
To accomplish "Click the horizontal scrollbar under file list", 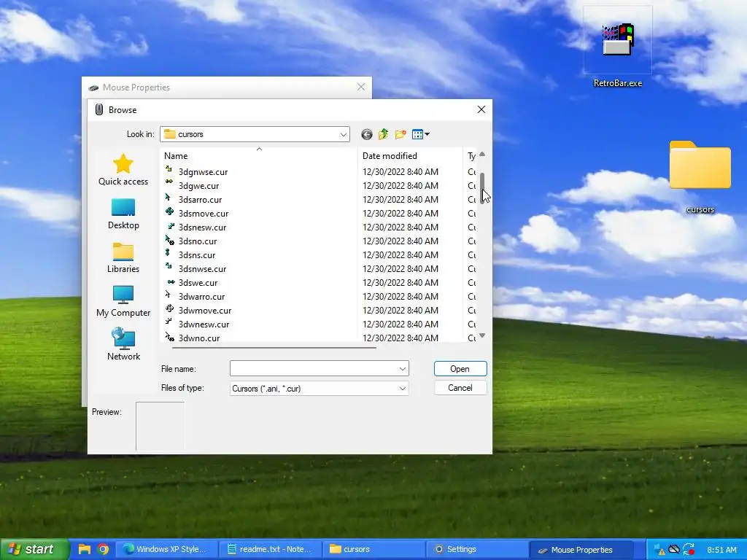I will (274, 348).
